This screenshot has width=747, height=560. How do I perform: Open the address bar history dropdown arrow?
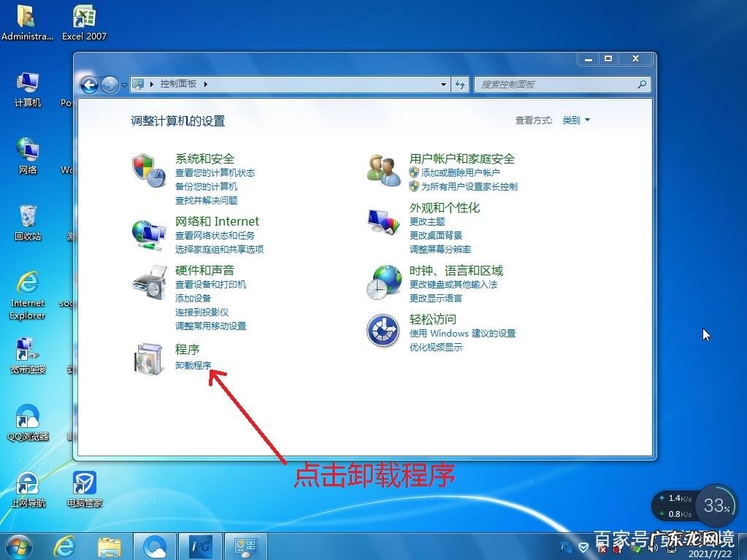443,85
